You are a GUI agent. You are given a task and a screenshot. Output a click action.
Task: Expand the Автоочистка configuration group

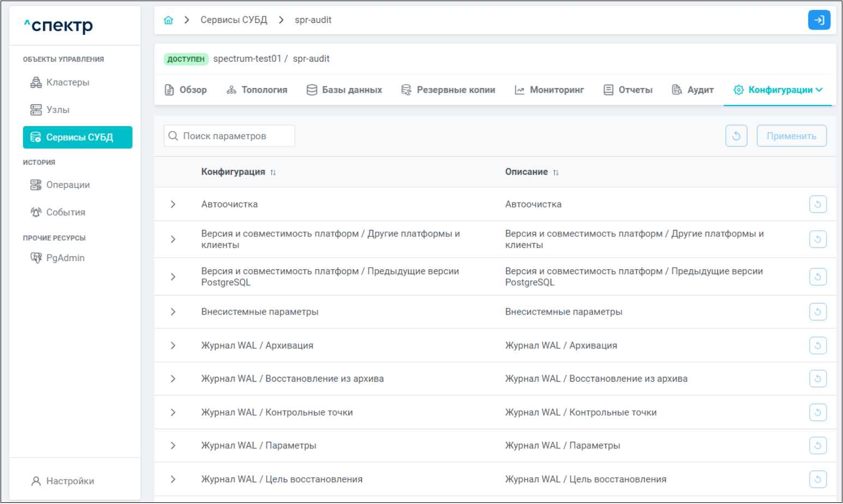coord(173,204)
